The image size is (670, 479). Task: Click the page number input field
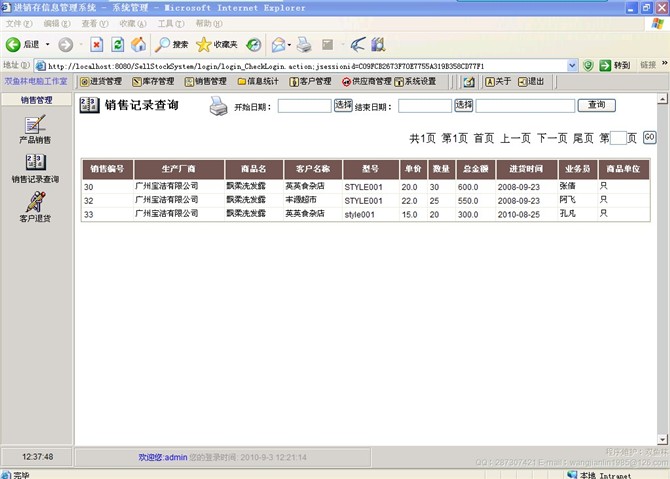pyautogui.click(x=618, y=138)
